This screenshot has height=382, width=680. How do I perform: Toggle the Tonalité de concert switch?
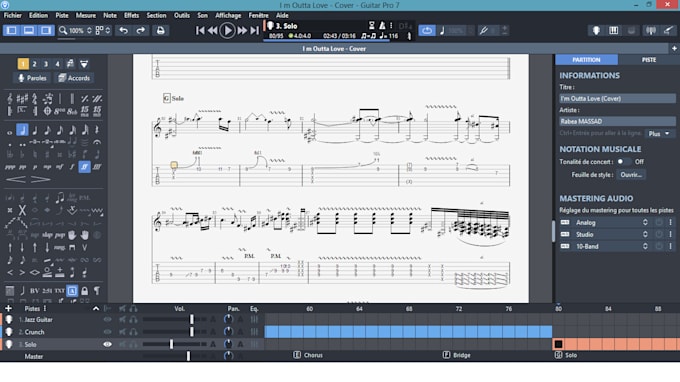click(623, 162)
